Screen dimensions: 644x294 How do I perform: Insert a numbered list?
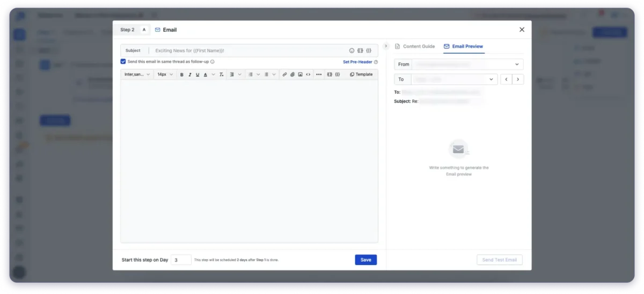coord(251,75)
